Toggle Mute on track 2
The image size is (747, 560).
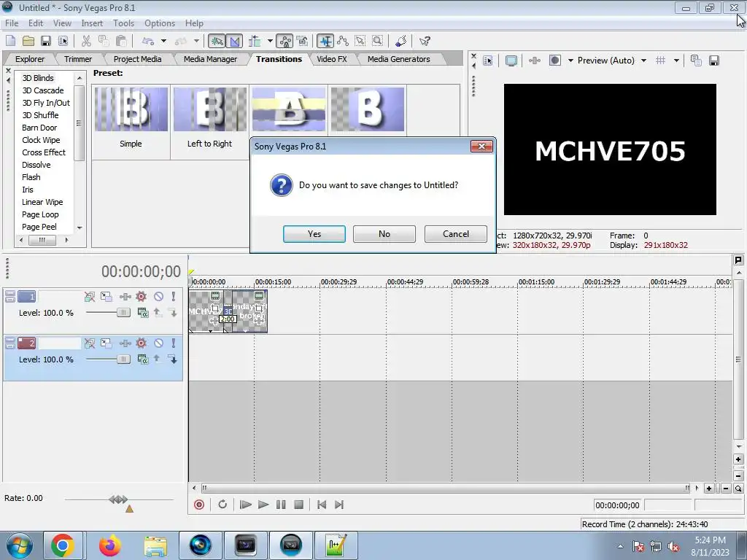[158, 343]
